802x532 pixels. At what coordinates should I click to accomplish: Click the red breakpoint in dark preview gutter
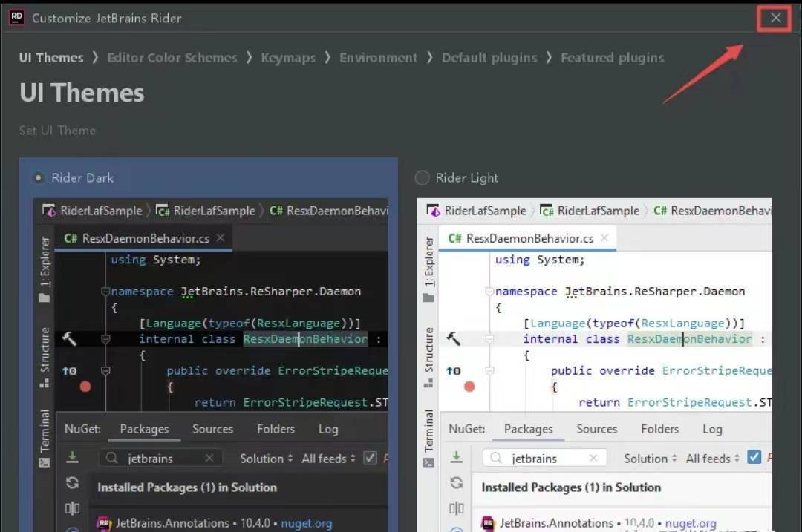pos(85,387)
